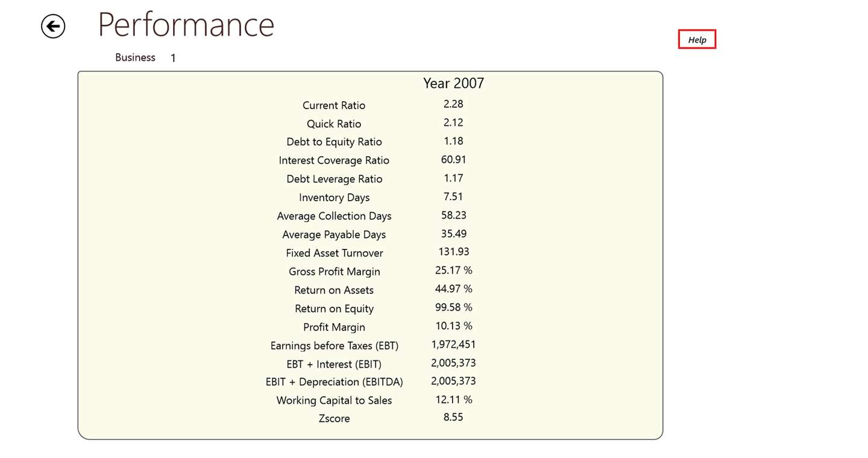Viewport: 868px width, 458px height.
Task: Select the Zscore value 8.55
Action: click(453, 417)
